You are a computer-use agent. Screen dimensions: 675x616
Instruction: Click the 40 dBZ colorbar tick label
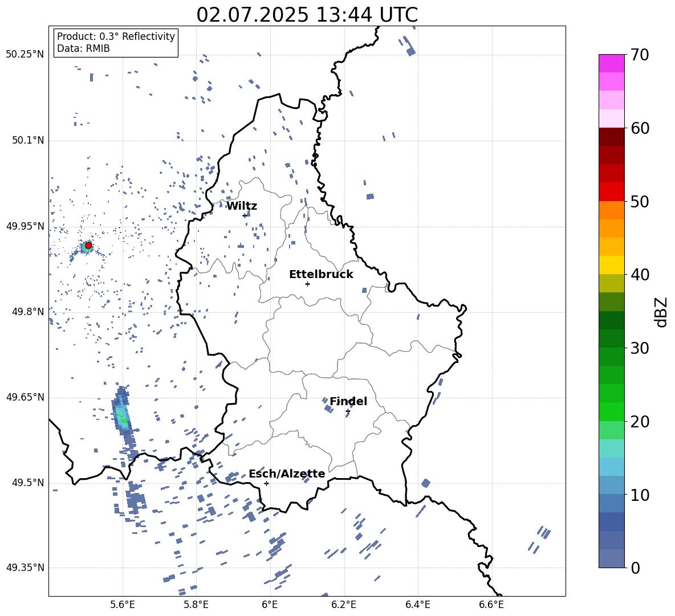640,275
